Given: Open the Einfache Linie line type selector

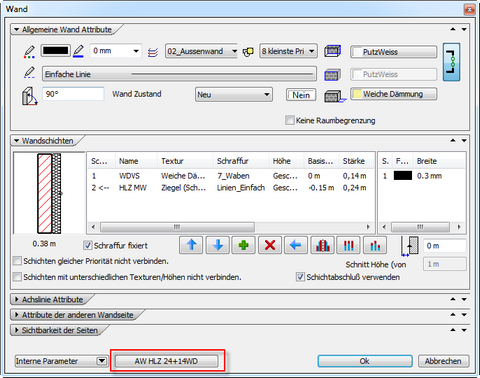Looking at the screenshot, I should click(179, 74).
